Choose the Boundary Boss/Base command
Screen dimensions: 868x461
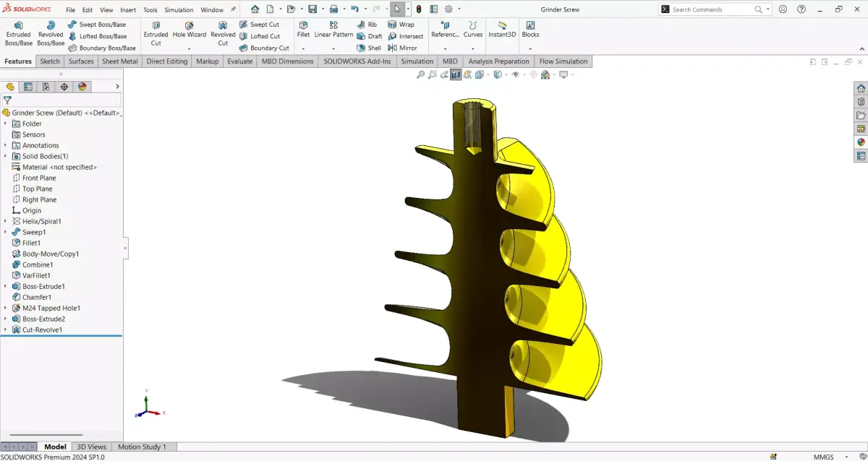102,48
